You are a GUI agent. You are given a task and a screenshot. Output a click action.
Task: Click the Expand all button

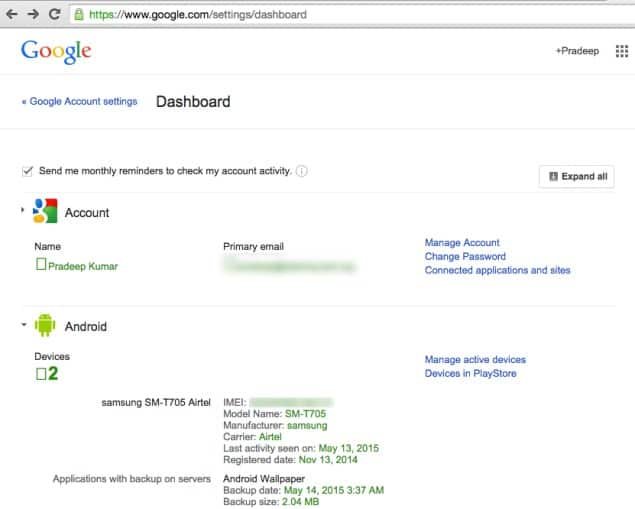tap(577, 177)
